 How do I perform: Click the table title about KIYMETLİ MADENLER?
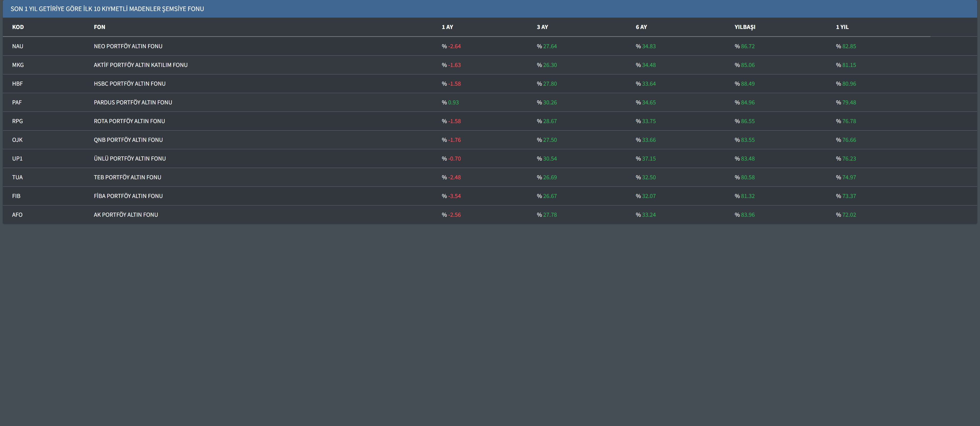point(107,9)
